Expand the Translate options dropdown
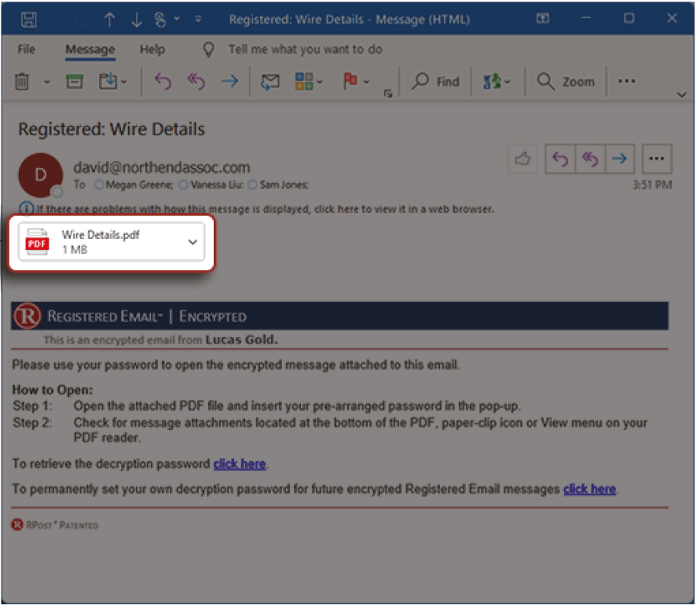 click(x=508, y=81)
